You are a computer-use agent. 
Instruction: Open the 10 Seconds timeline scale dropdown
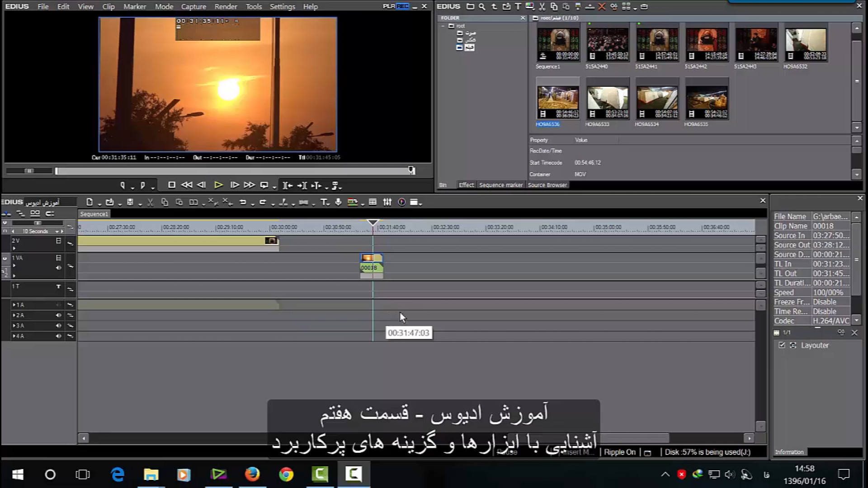tap(57, 231)
